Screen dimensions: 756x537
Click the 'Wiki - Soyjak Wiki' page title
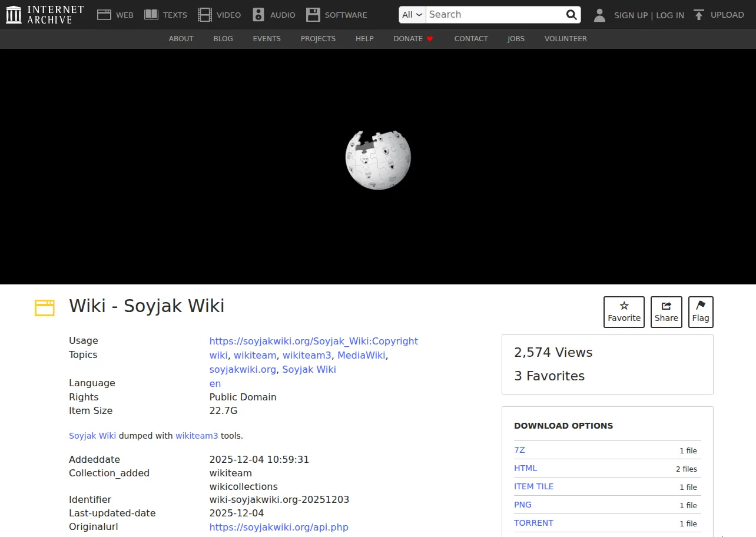[147, 306]
